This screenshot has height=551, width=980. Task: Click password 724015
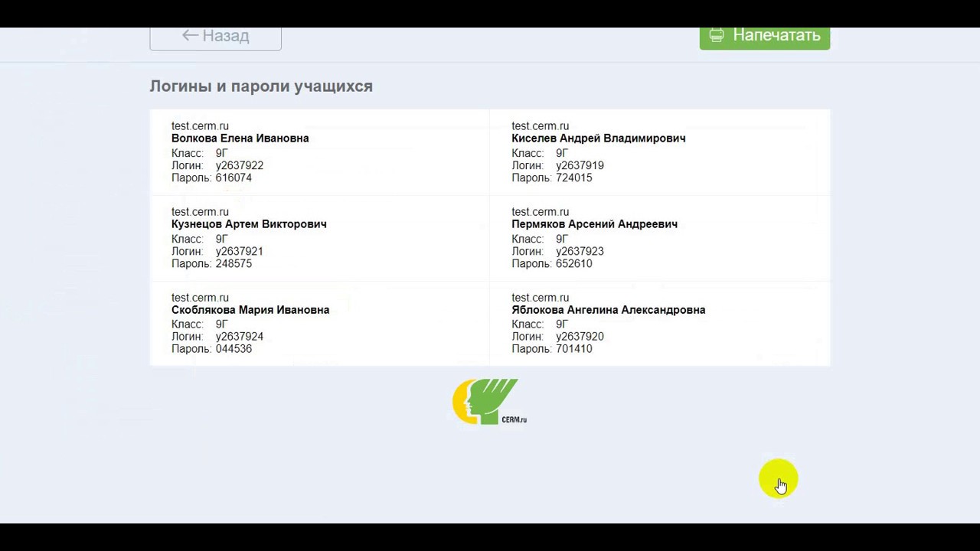573,178
